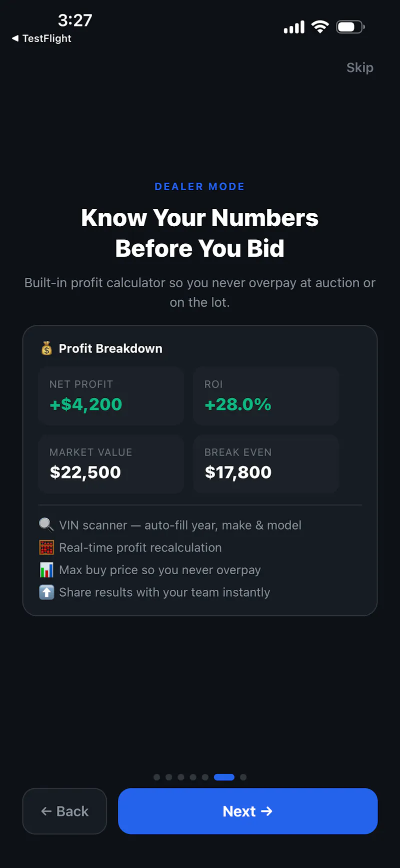Image resolution: width=400 pixels, height=868 pixels.
Task: Tap the cellular signal bars icon
Action: click(294, 27)
